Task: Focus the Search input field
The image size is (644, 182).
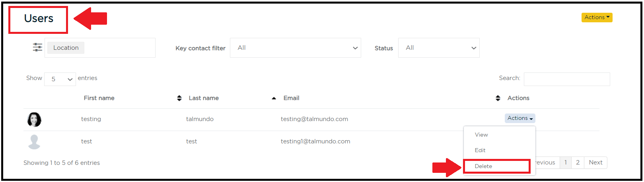Action: [x=567, y=79]
